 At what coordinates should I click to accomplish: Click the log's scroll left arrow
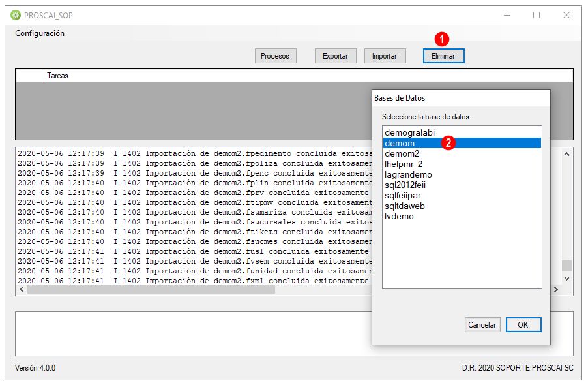[22, 289]
